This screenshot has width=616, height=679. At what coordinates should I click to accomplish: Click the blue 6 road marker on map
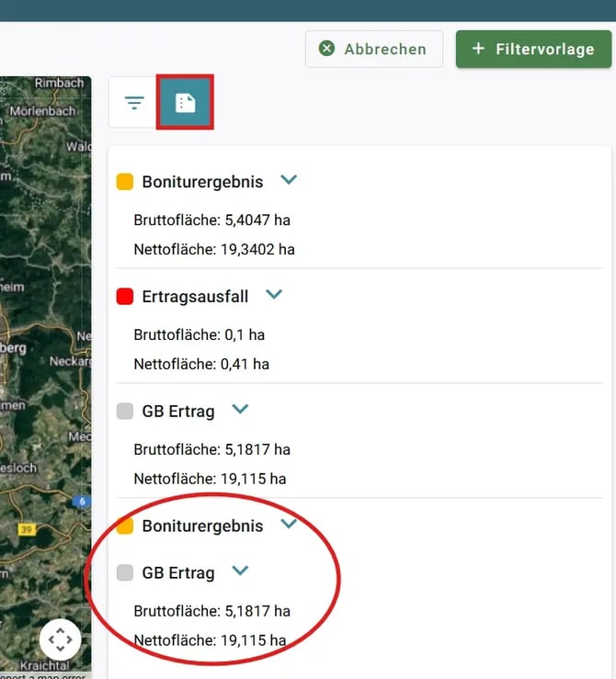(x=82, y=502)
